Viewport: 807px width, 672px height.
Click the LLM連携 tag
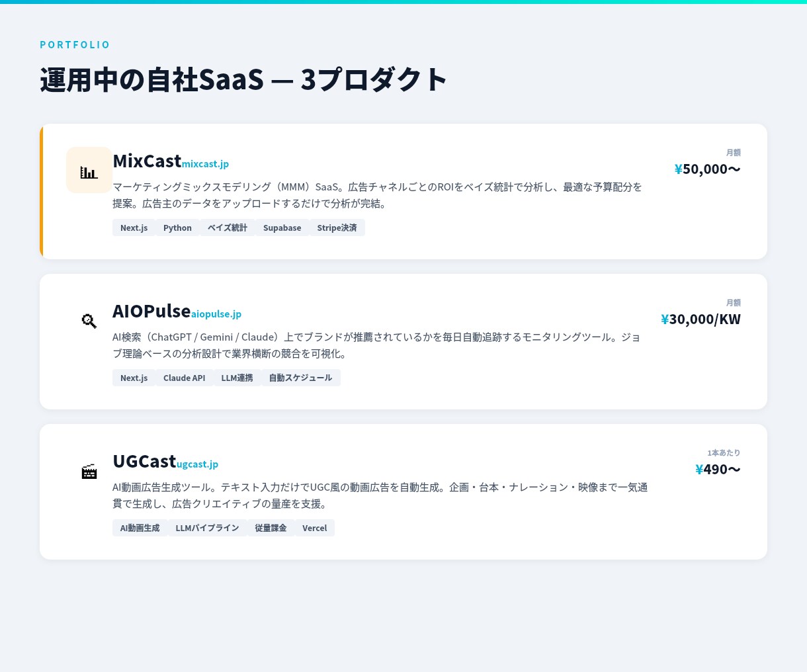(237, 378)
